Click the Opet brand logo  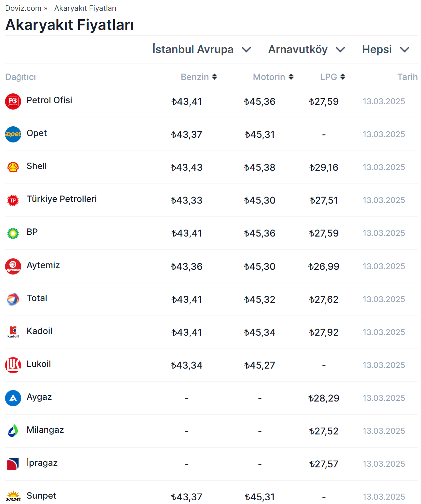(x=13, y=134)
